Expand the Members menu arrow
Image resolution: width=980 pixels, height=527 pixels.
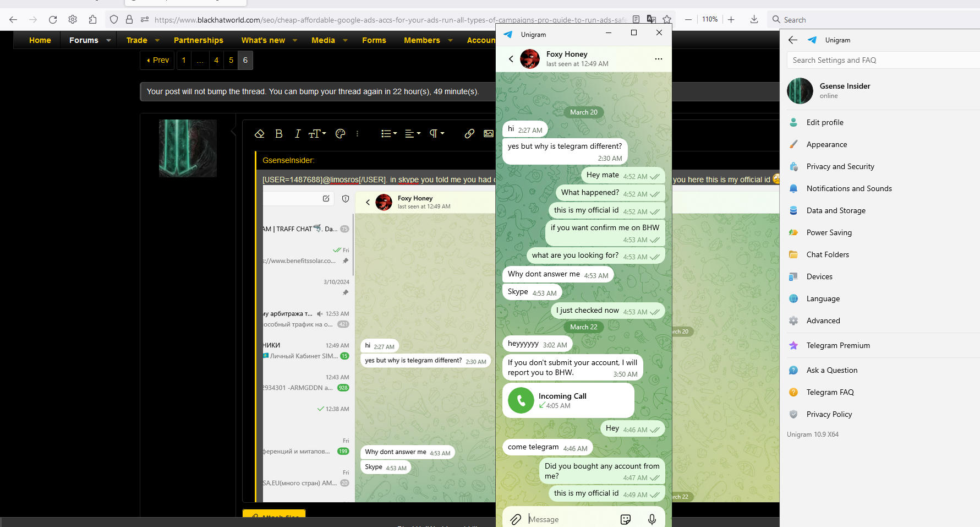[x=450, y=40]
